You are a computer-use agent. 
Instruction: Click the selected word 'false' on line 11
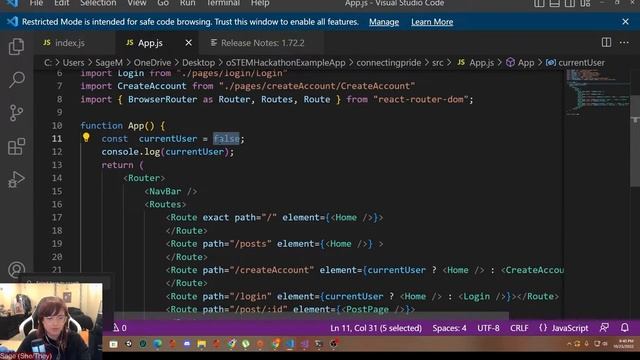pyautogui.click(x=226, y=139)
